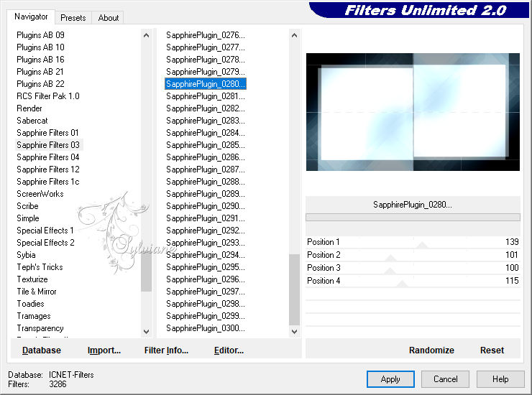Select Sapphire Filters 04
This screenshot has width=532, height=395.
[48, 157]
